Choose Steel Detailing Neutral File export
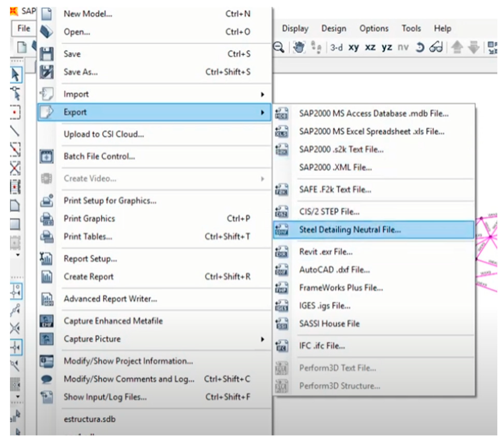Screen dimensions: 504x443 350,230
